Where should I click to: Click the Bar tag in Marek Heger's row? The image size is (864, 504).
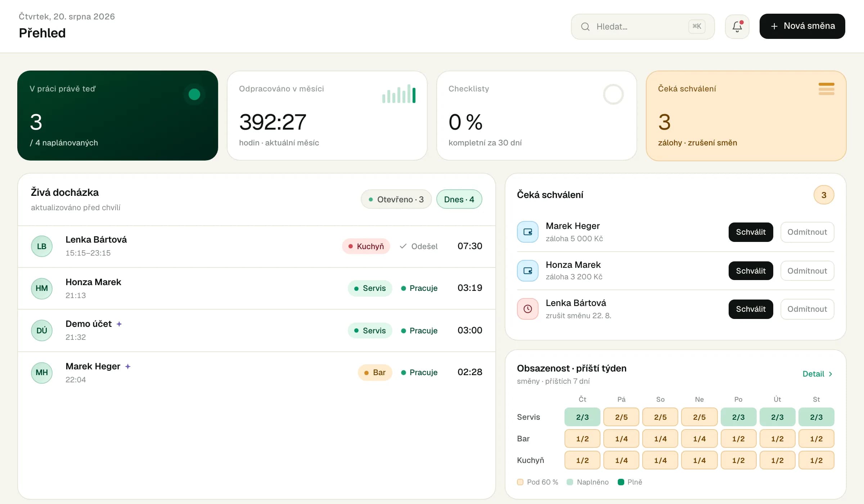point(375,373)
